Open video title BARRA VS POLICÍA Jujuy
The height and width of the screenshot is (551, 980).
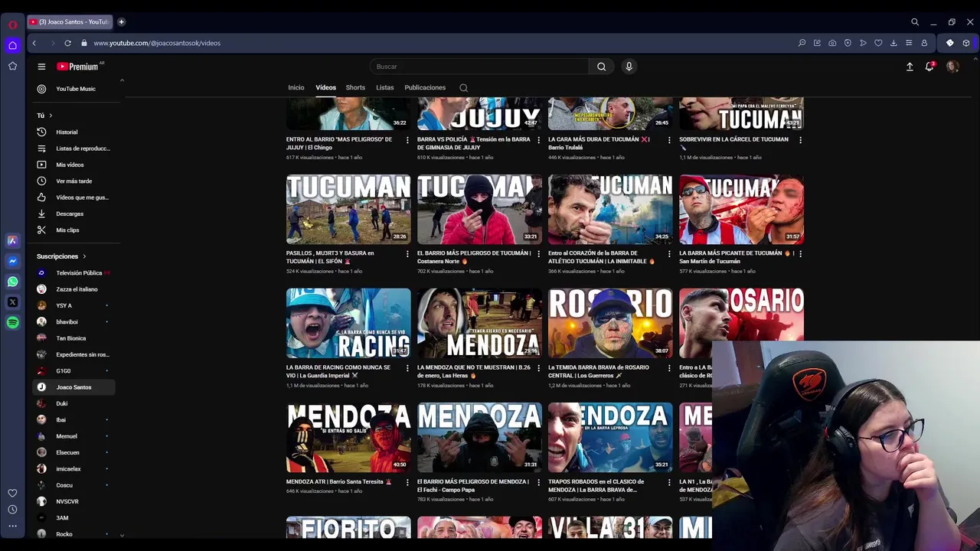[x=473, y=143]
